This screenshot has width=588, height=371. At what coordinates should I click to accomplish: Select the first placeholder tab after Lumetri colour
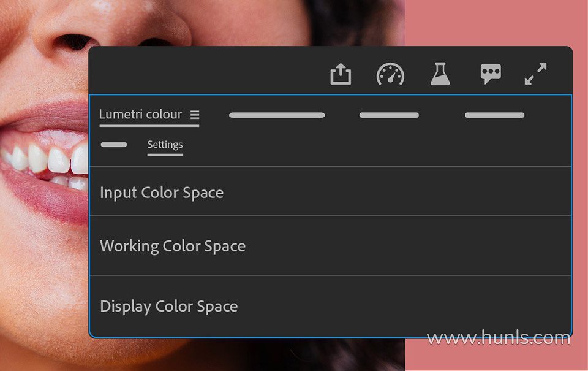pos(277,115)
